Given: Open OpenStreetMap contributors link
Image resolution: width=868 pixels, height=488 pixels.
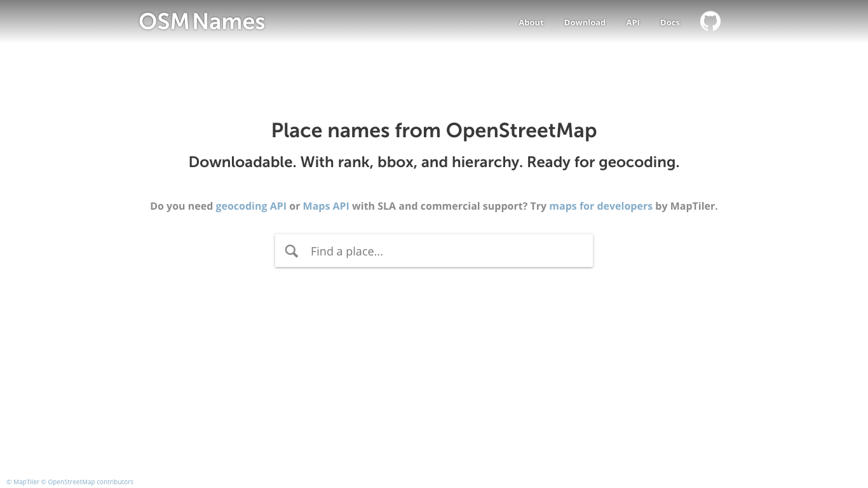Looking at the screenshot, I should click(88, 482).
